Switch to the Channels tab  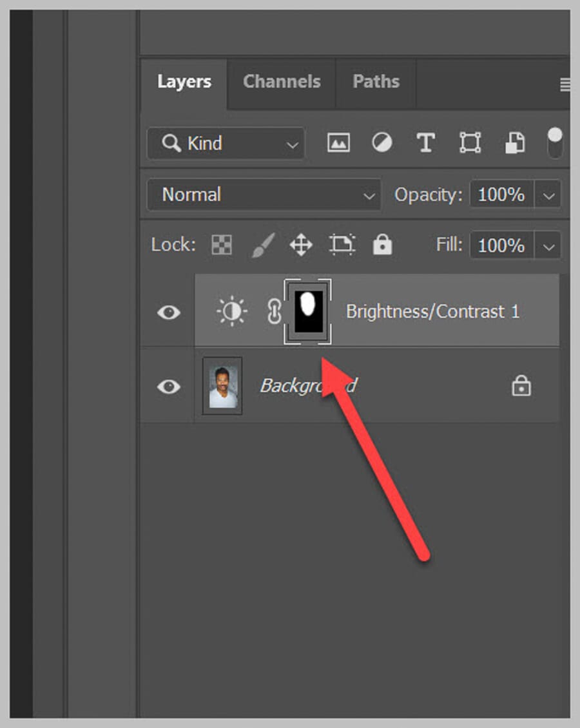click(x=282, y=81)
